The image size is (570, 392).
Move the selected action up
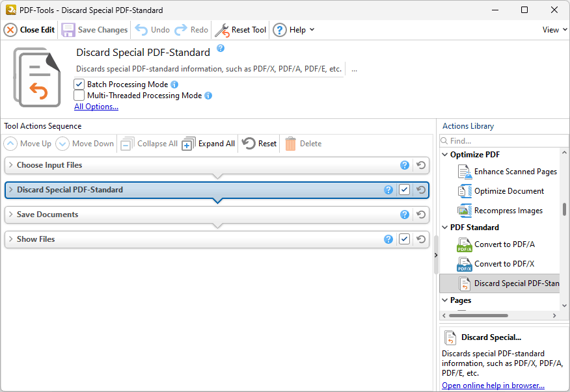(27, 144)
